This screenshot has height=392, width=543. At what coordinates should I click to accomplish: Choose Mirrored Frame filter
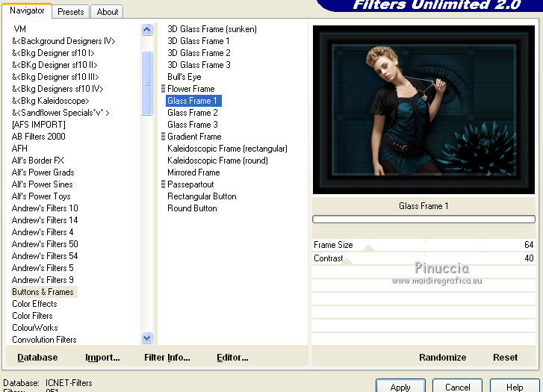click(x=193, y=172)
